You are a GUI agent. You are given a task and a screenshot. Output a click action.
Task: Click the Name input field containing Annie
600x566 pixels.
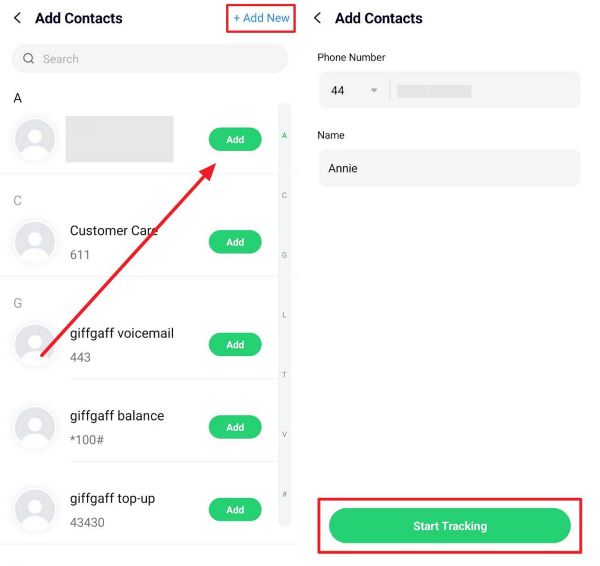[448, 168]
